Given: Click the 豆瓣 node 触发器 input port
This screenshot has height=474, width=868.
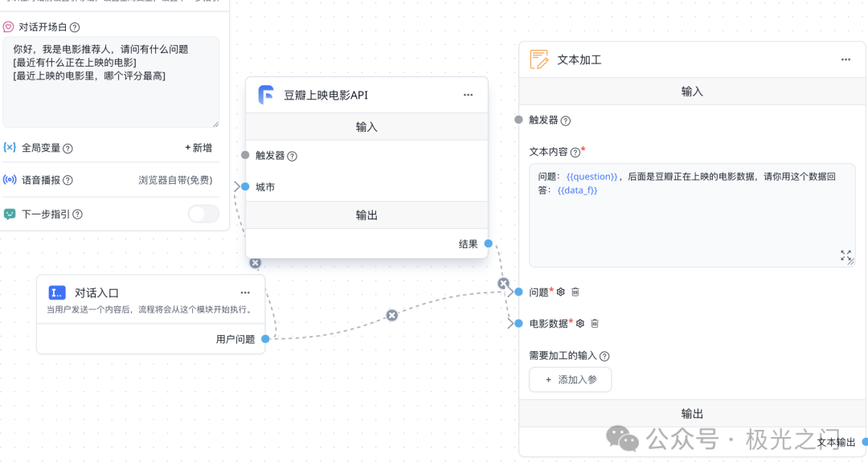Looking at the screenshot, I should [245, 155].
